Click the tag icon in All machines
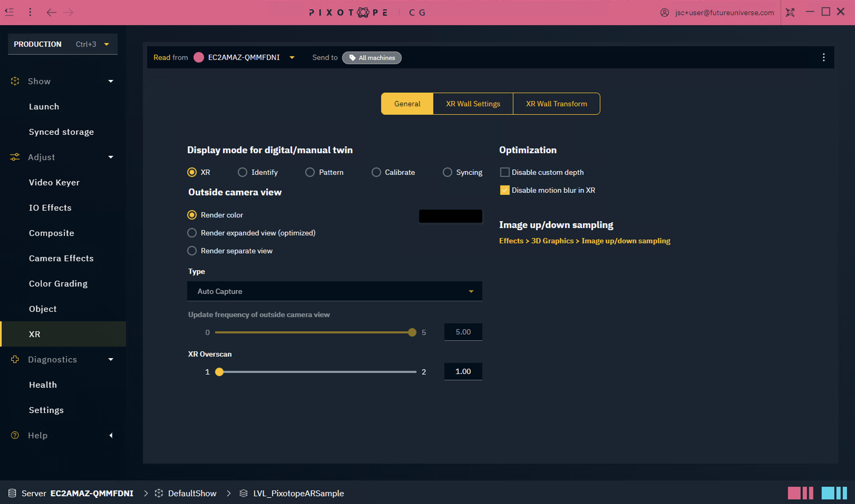Viewport: 855px width, 504px height. coord(352,58)
